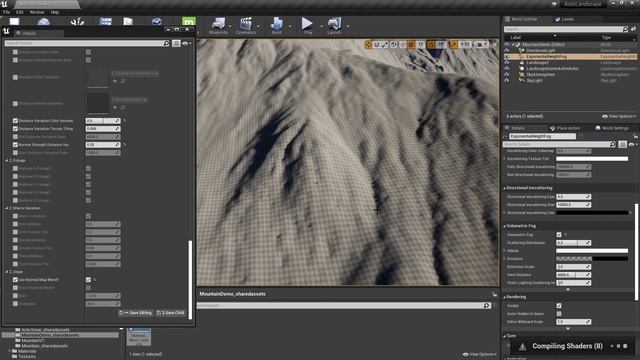Select Landscape2 row label in World Outliner
Image resolution: width=640 pixels, height=360 pixels.
pyautogui.click(x=537, y=63)
